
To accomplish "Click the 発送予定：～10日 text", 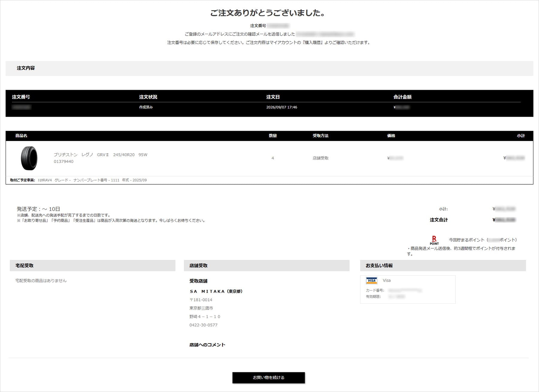I will coord(38,209).
